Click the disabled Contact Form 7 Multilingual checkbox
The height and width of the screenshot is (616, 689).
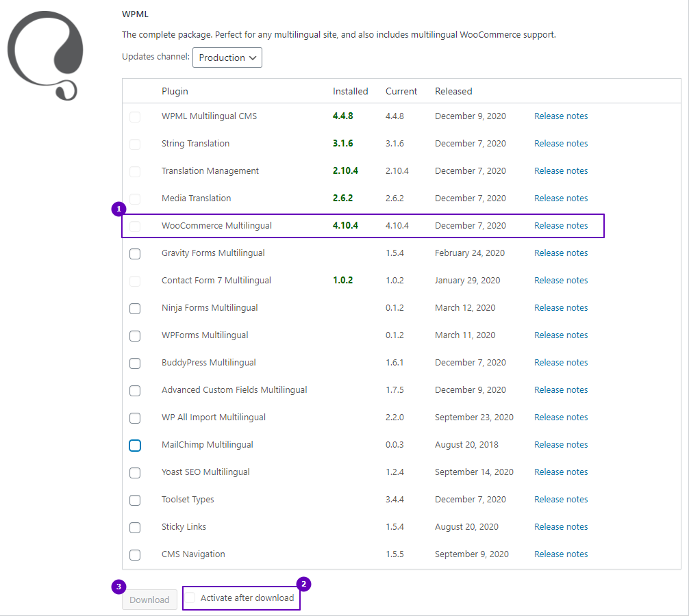[x=135, y=281]
